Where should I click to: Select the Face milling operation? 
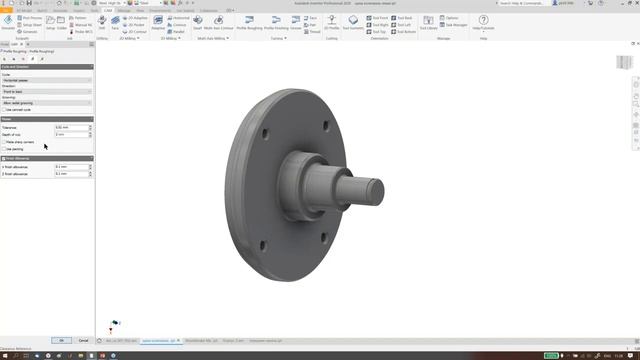(115, 22)
